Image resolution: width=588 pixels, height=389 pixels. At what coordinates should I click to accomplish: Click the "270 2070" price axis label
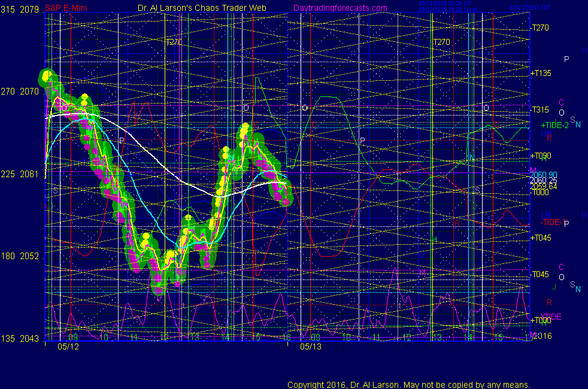click(x=20, y=92)
